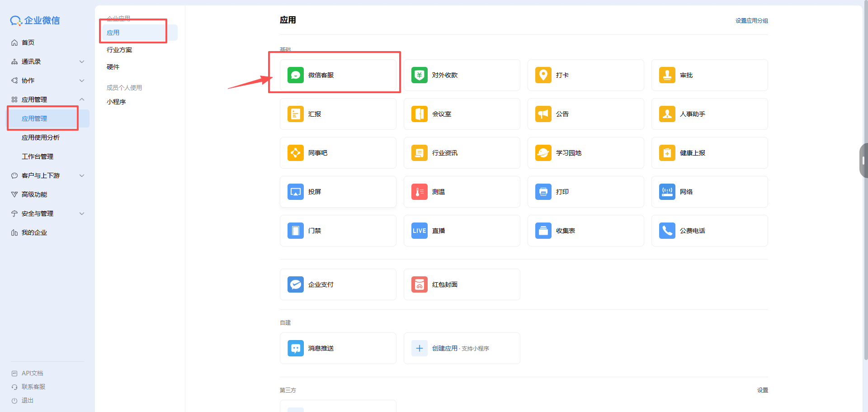Select 应用管理 submenu item
The image size is (868, 412).
[x=48, y=118]
